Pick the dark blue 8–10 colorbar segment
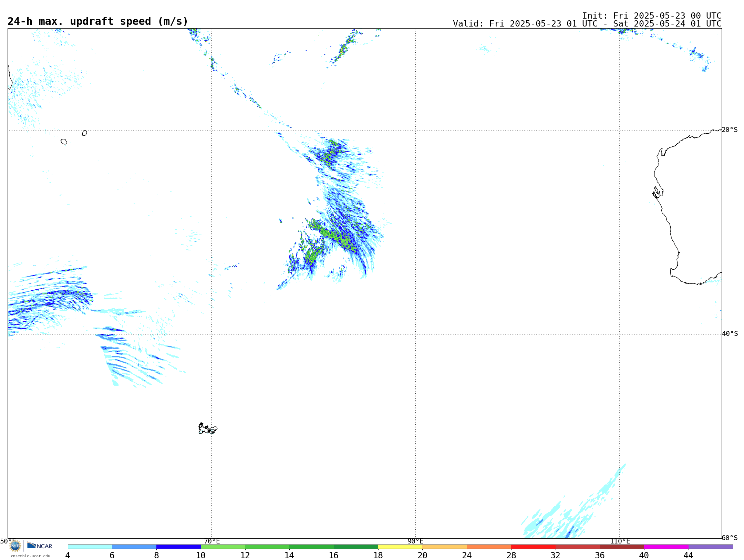Screen dimensions: 744x560 (x=178, y=547)
